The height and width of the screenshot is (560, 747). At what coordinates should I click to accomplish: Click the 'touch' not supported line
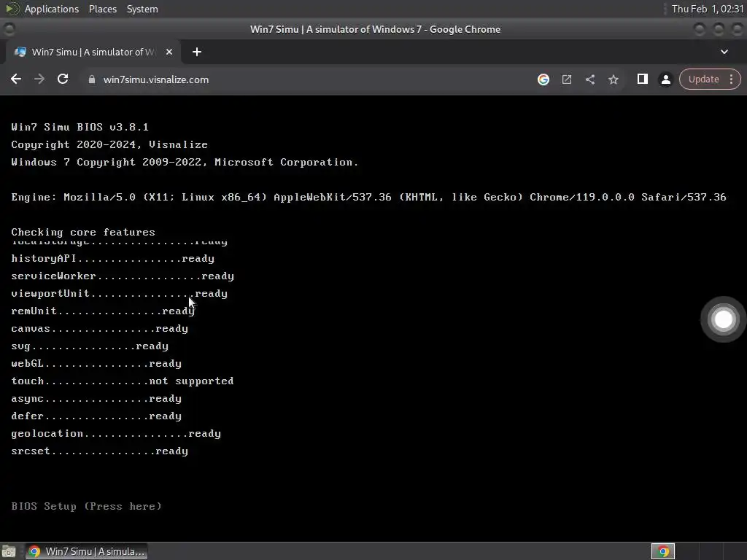[123, 381]
